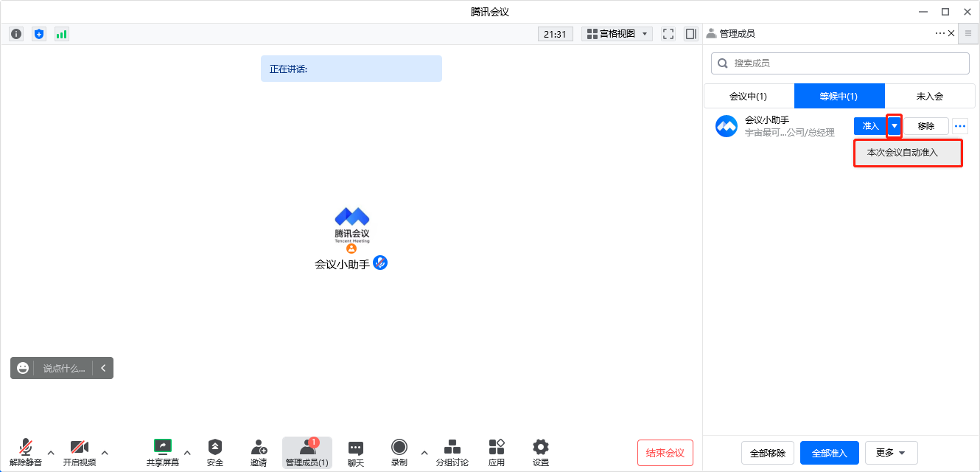Click the 会议小助手 name under the center tile
This screenshot has width=980, height=472.
342,264
